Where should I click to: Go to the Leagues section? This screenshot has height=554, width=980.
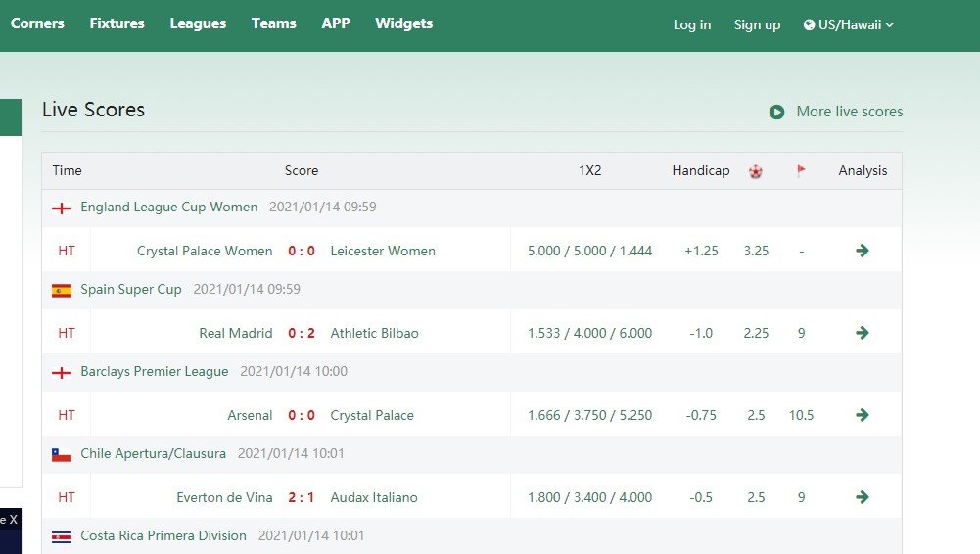(198, 23)
